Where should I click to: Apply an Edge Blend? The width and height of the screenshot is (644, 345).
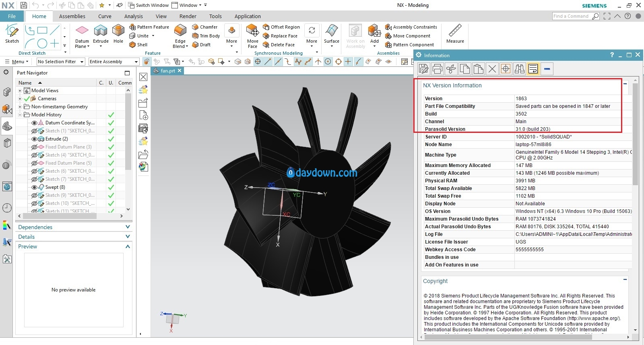tap(180, 37)
